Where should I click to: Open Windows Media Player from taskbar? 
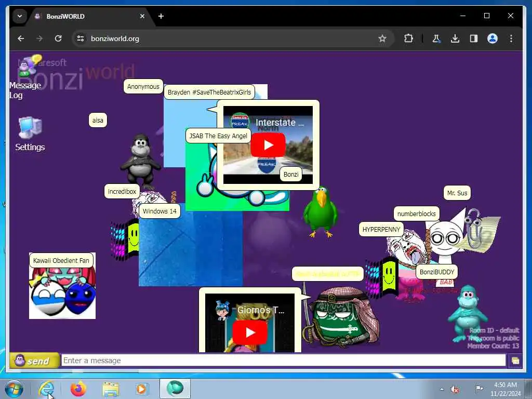(x=141, y=389)
